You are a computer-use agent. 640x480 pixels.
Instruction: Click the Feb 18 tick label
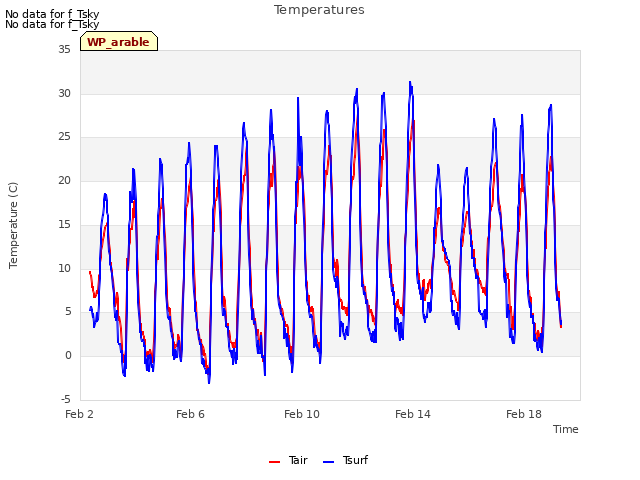(524, 414)
